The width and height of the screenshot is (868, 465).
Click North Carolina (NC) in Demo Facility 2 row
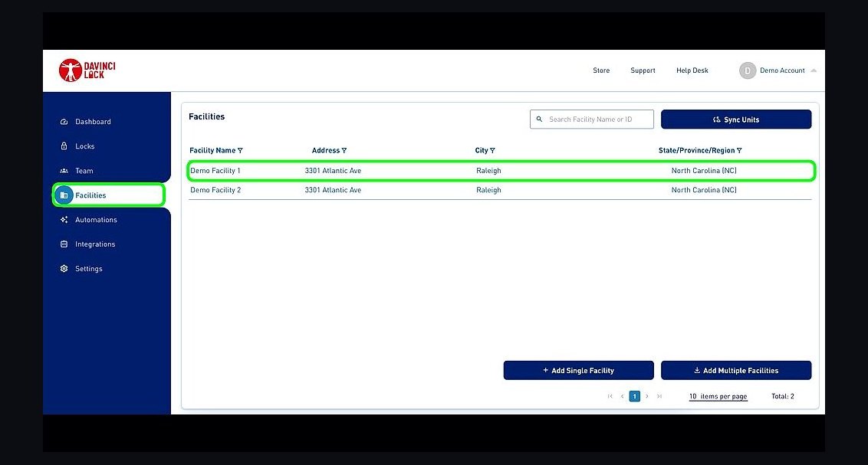(x=704, y=190)
